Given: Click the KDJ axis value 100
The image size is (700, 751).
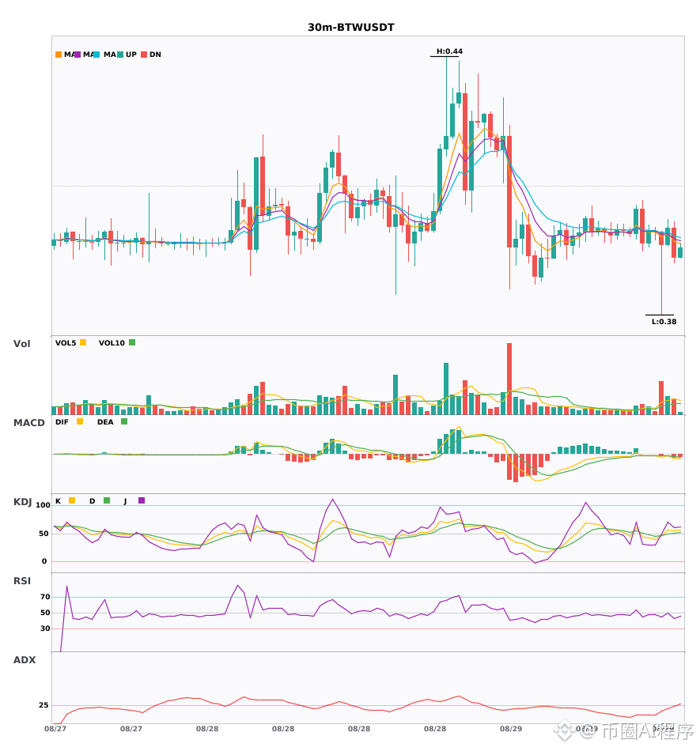Looking at the screenshot, I should click(x=43, y=505).
